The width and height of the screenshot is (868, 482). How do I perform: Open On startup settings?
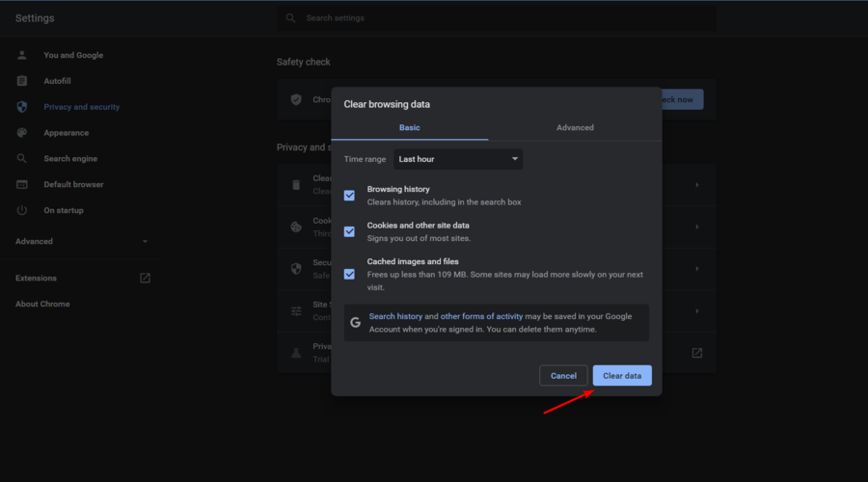tap(63, 211)
